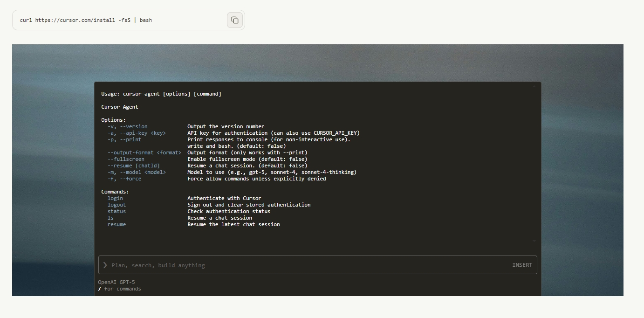Click the prompt chevron icon in input

coord(105,265)
